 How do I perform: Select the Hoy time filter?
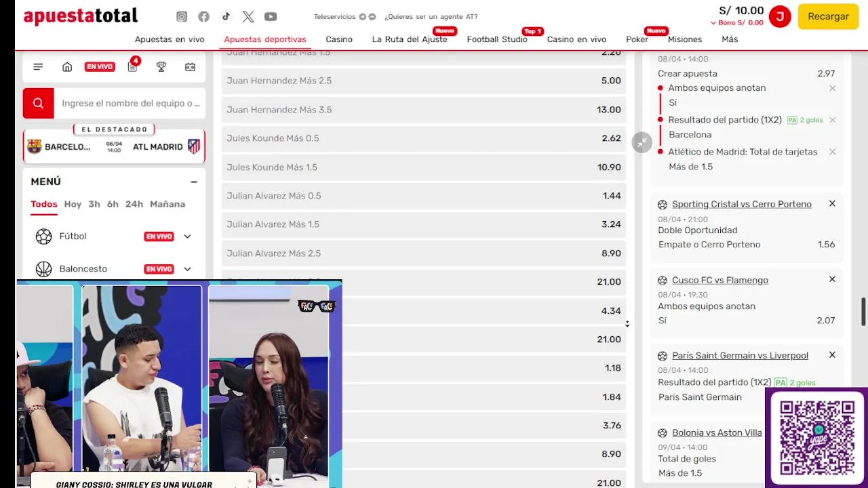73,204
